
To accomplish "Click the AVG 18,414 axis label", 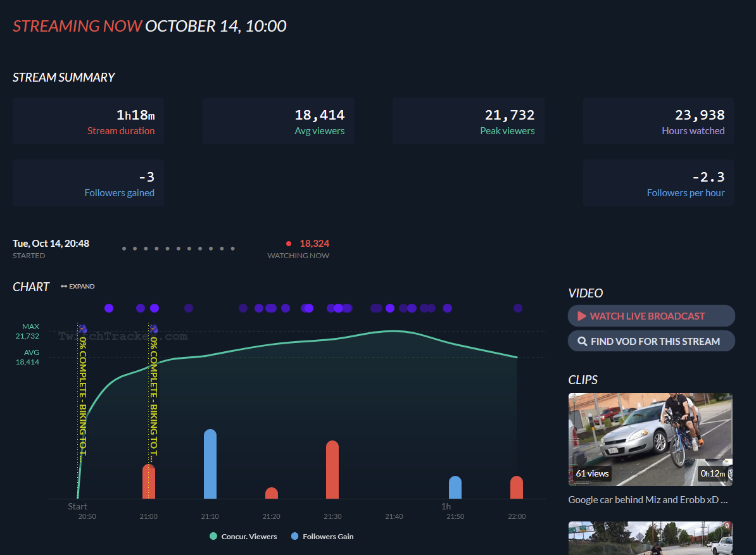I will coord(27,357).
